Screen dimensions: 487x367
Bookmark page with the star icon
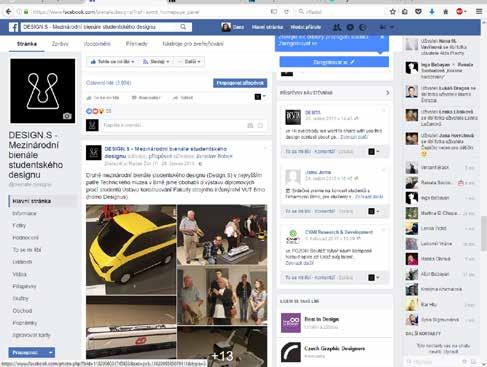click(393, 12)
